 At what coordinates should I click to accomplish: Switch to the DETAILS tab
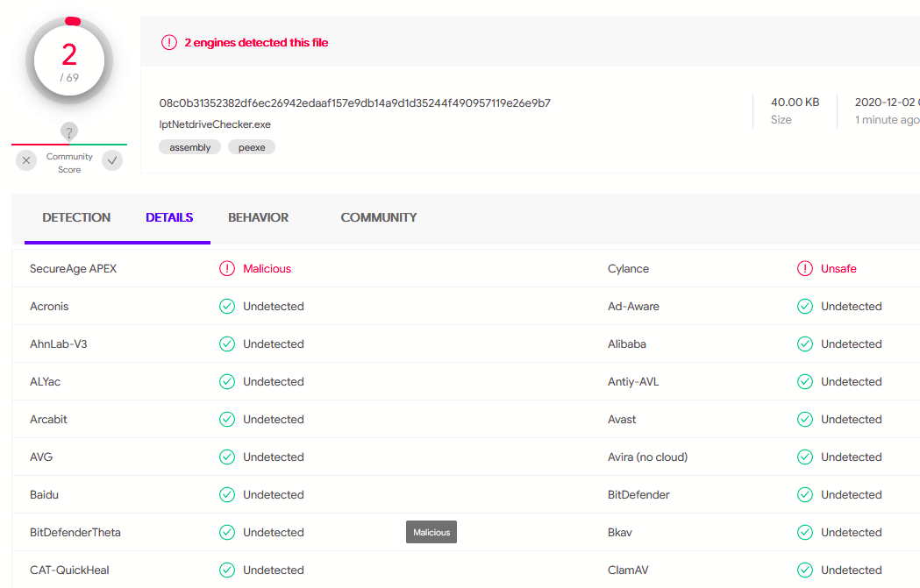[169, 217]
